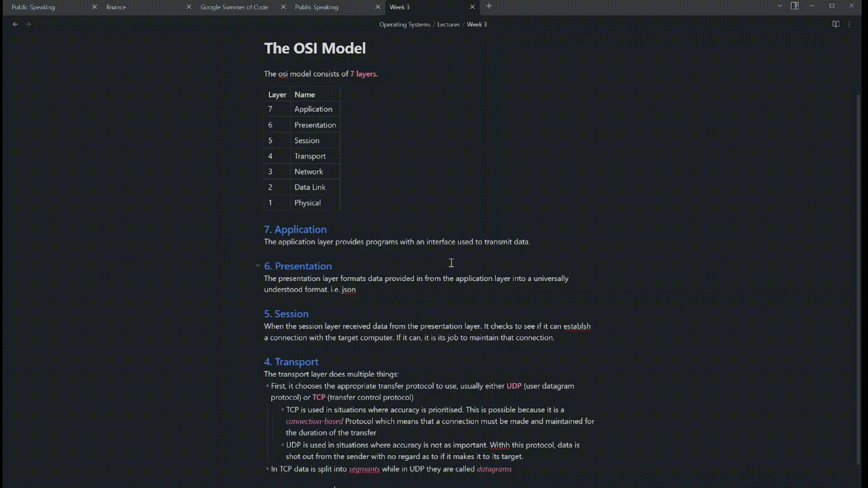Click the vertical scrollbar of the note
The image size is (868, 488).
click(859, 271)
